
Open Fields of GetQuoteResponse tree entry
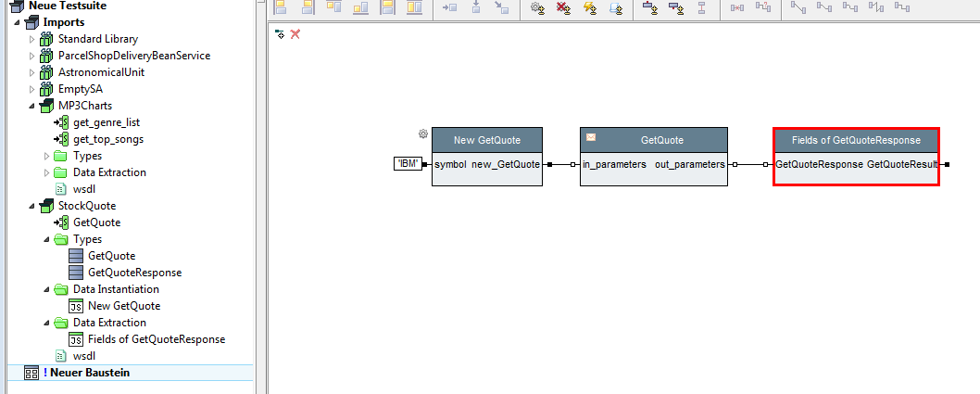[x=156, y=339]
